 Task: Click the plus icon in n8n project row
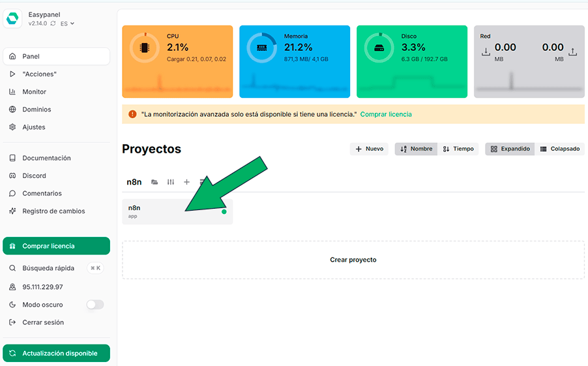click(186, 182)
